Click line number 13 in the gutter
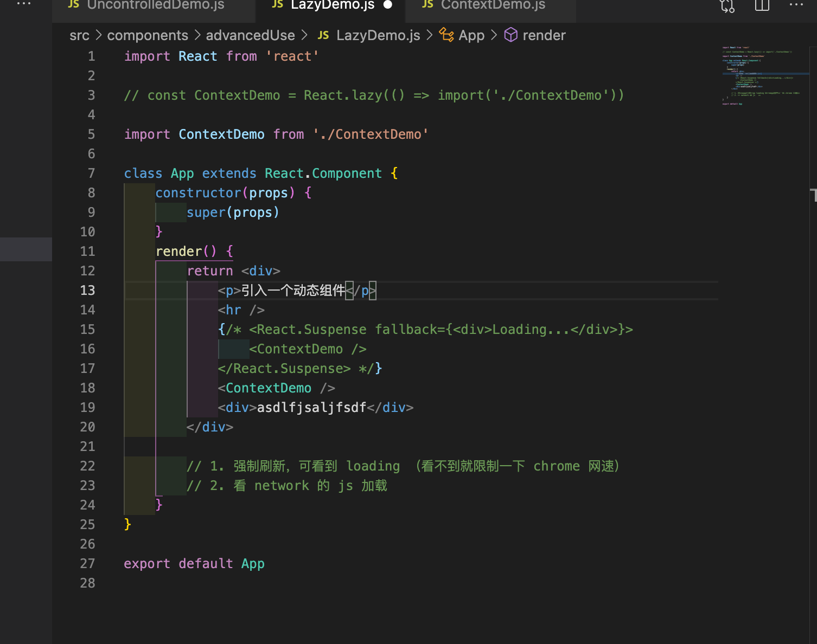 point(87,291)
